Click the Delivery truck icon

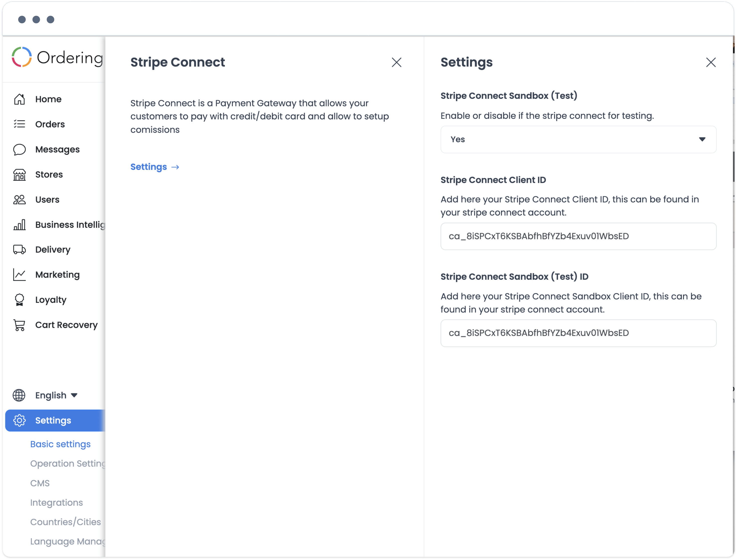click(19, 250)
